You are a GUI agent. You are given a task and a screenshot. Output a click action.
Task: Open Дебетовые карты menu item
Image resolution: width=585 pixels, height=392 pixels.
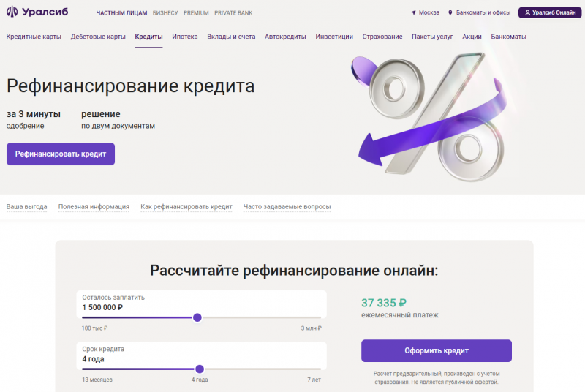tap(98, 37)
